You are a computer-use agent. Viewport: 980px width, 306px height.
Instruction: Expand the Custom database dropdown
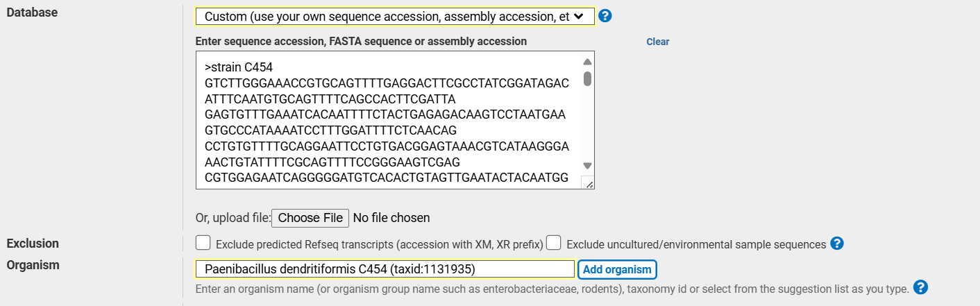coord(395,16)
